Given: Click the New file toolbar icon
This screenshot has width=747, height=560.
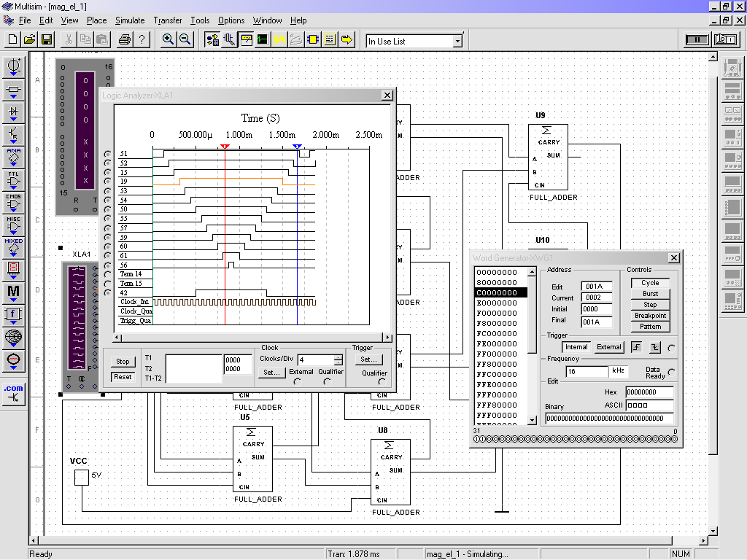Looking at the screenshot, I should [13, 39].
